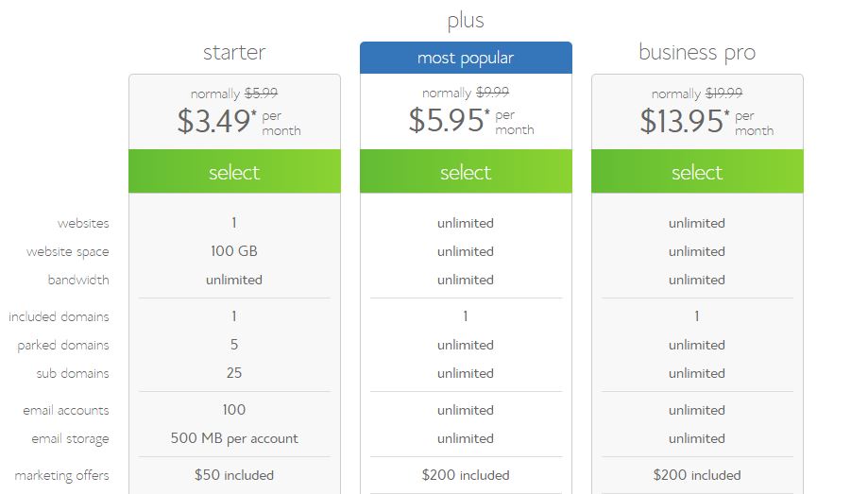Click the bandwidth row label

(78, 280)
